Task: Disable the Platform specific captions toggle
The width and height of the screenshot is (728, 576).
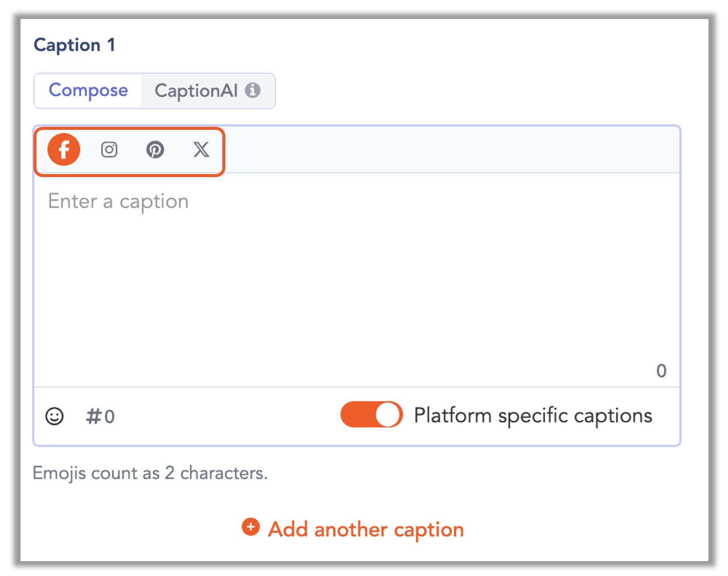Action: [371, 415]
